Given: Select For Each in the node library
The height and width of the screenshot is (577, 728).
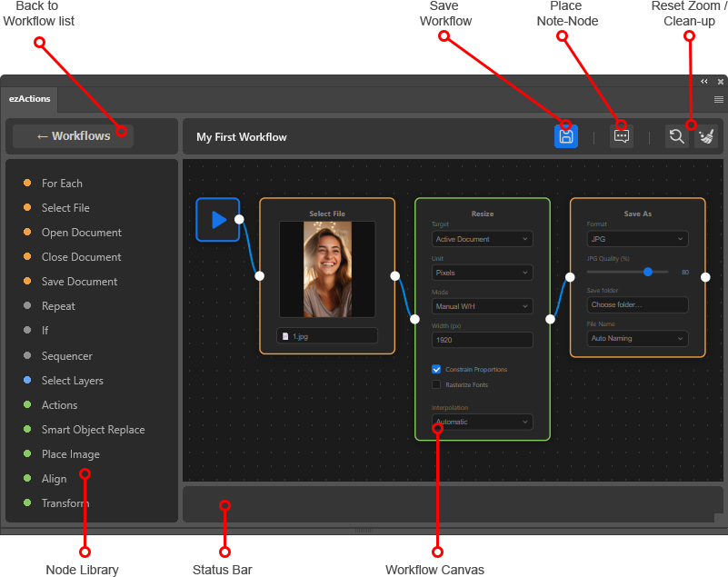Looking at the screenshot, I should (x=62, y=184).
